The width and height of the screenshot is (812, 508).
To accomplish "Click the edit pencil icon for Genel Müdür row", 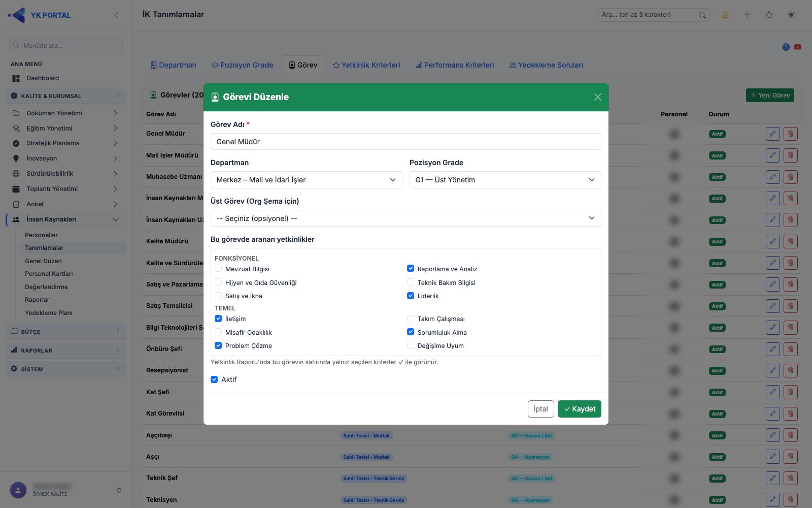I will click(x=772, y=134).
